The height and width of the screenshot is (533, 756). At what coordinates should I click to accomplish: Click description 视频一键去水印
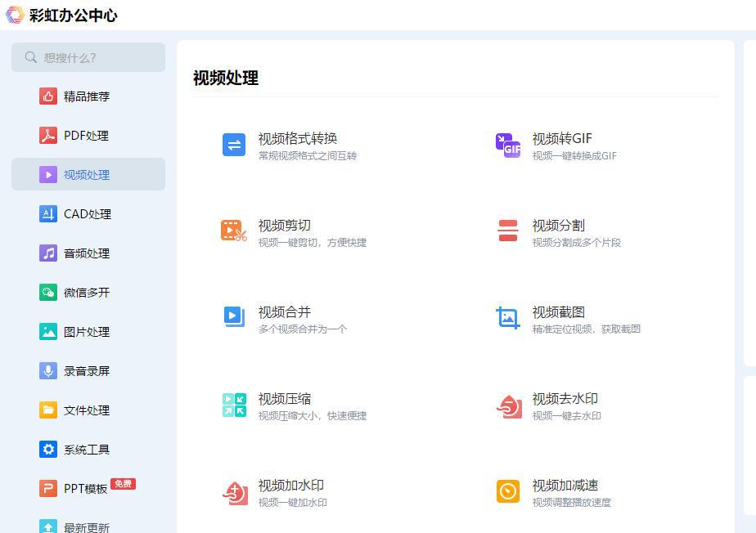(x=566, y=416)
